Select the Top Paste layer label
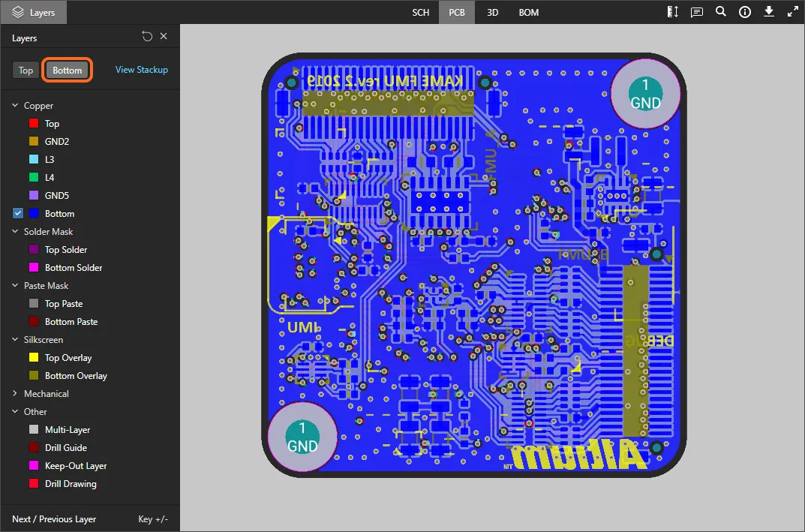The height and width of the screenshot is (532, 805). 64,303
